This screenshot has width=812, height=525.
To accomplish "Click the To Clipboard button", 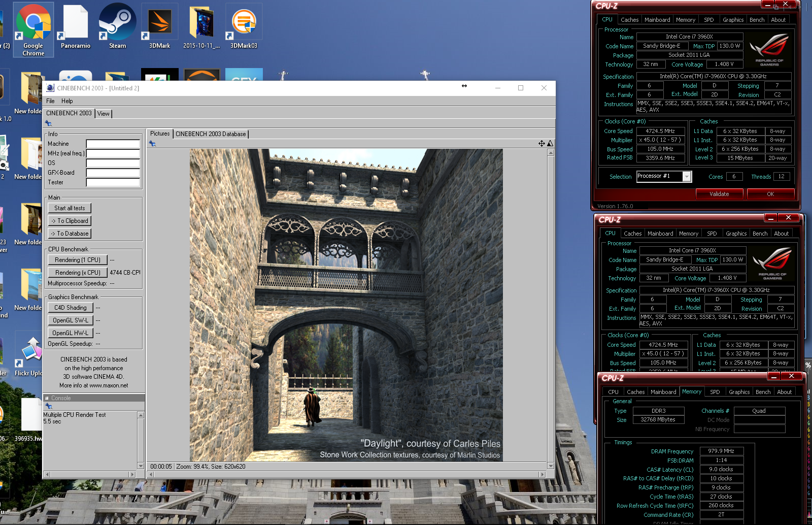I will [70, 221].
